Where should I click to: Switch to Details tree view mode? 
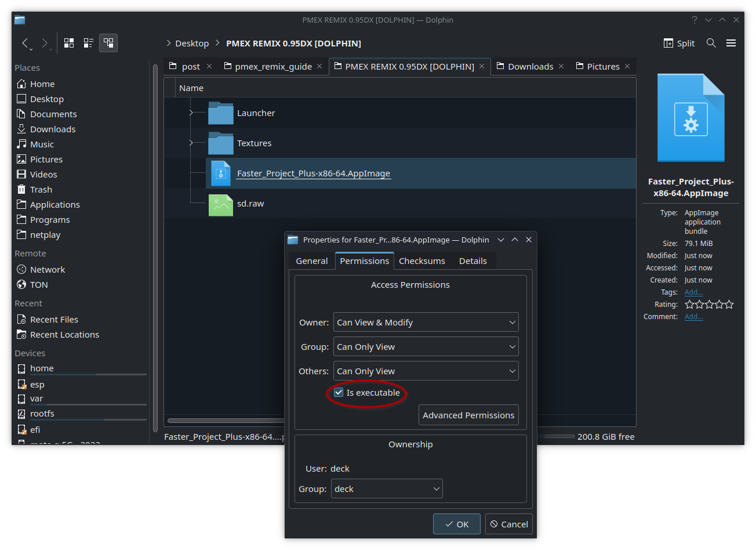pyautogui.click(x=108, y=43)
